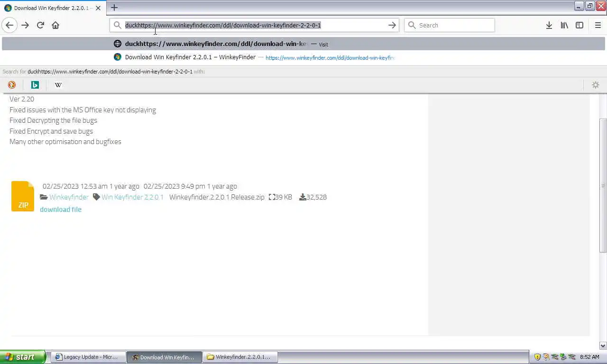Click the Go arrow in address bar
Viewport: 607px width, 364px height.
click(x=392, y=25)
